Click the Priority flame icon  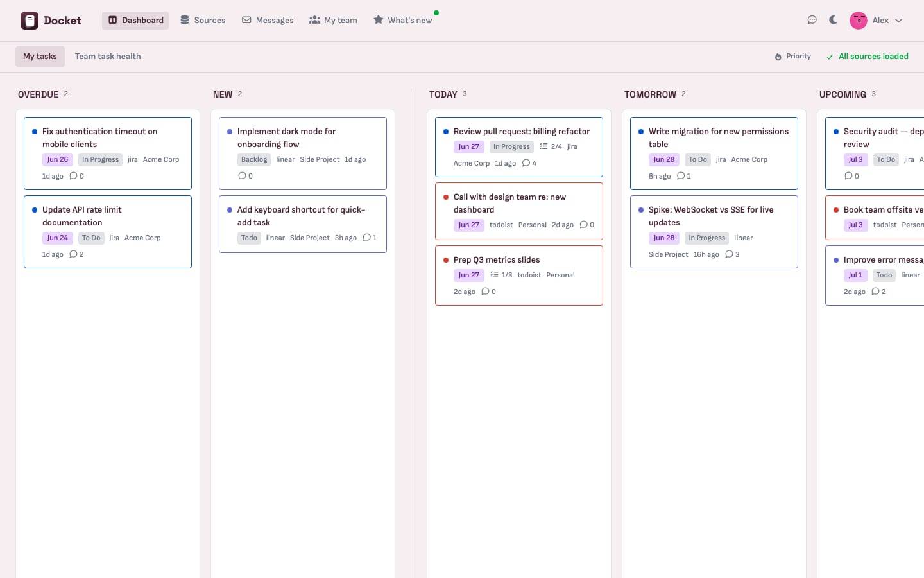pos(778,57)
